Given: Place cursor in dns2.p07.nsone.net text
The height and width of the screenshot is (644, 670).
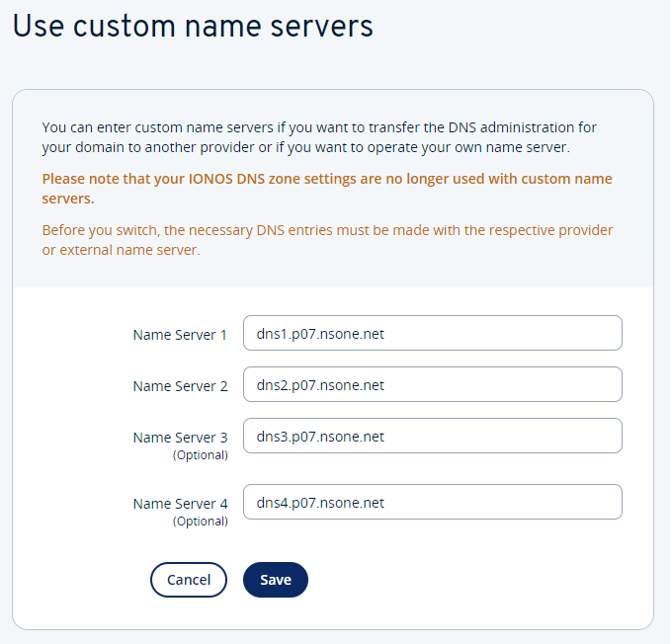Looking at the screenshot, I should coord(320,385).
